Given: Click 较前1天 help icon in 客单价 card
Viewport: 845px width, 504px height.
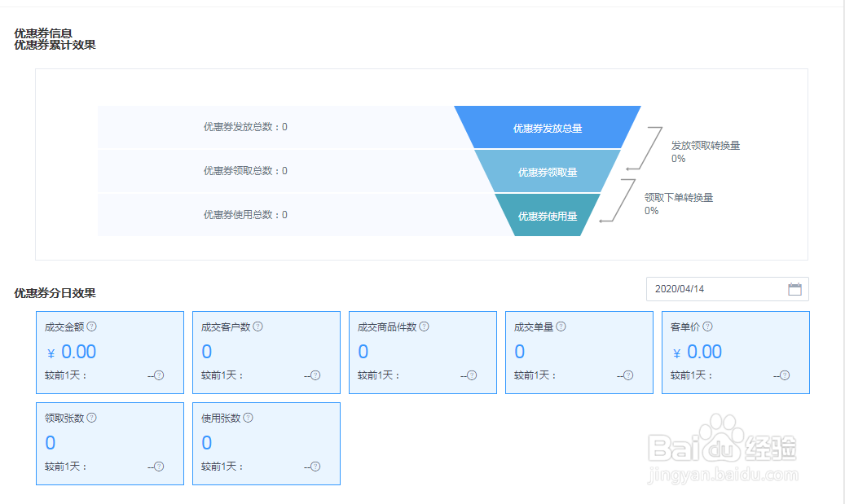Looking at the screenshot, I should [785, 375].
